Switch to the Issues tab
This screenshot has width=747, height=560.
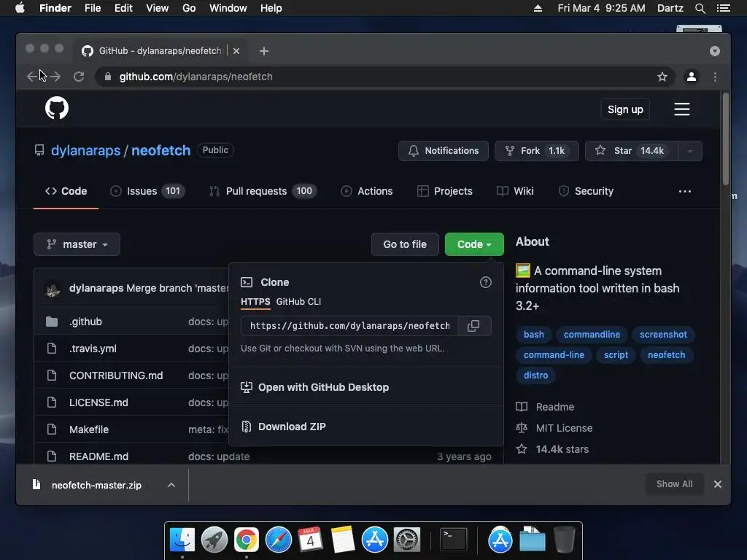tap(147, 192)
